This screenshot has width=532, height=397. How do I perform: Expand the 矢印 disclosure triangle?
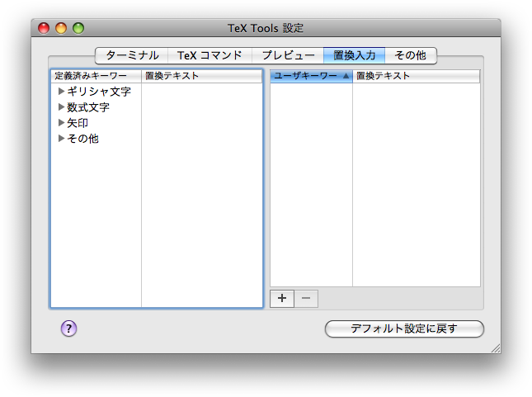coord(61,123)
